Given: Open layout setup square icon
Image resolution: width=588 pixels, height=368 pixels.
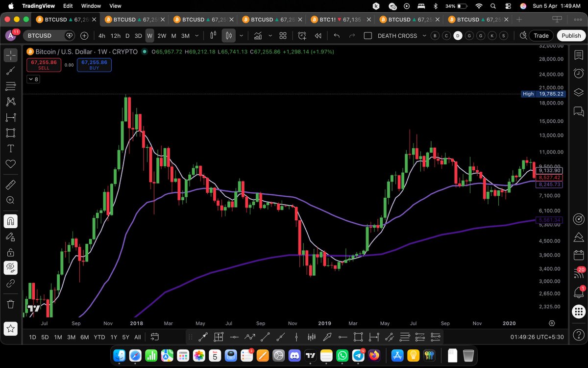Looking at the screenshot, I should pyautogui.click(x=368, y=36).
